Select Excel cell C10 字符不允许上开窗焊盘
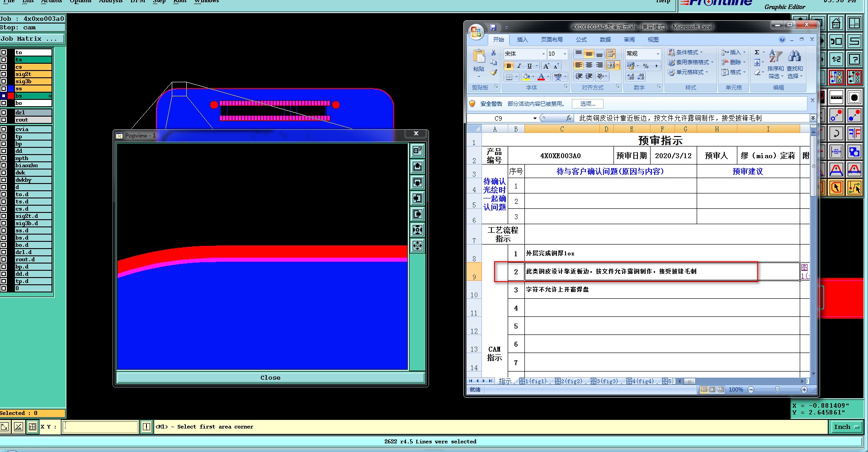Viewport: 868px width, 452px height. point(662,290)
